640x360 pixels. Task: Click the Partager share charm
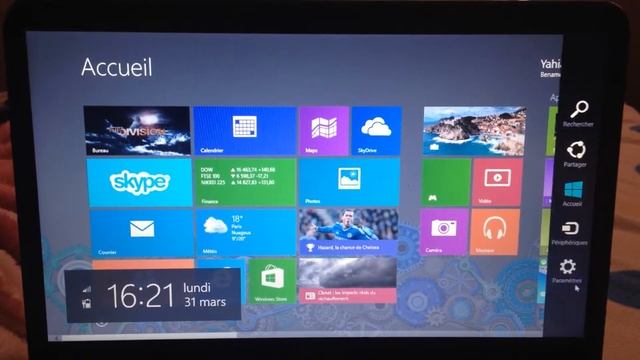pyautogui.click(x=576, y=154)
